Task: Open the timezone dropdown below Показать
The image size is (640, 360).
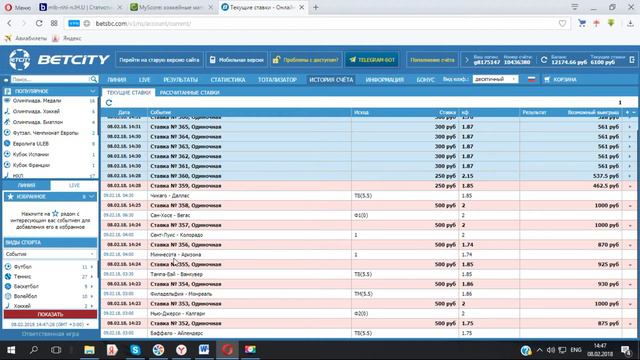Action: 50,324
